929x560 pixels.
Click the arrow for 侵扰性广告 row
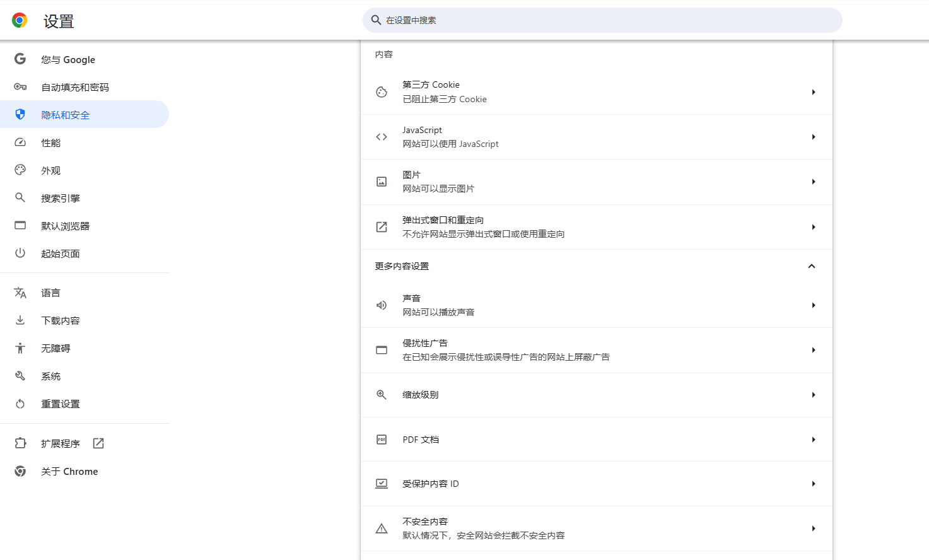[x=814, y=350]
